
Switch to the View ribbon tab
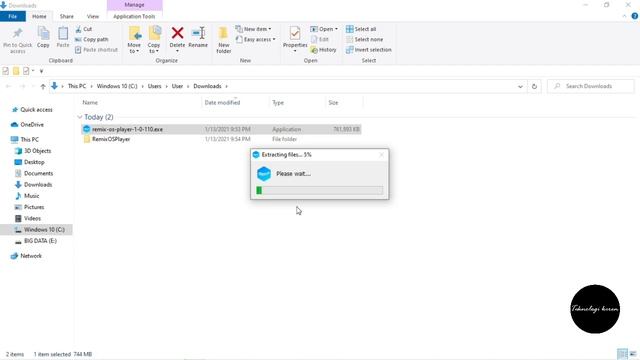pos(93,16)
